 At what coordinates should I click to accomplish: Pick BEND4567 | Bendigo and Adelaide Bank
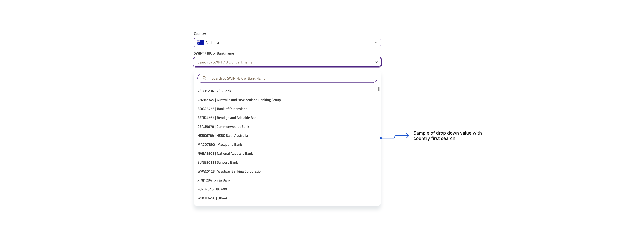(287, 118)
